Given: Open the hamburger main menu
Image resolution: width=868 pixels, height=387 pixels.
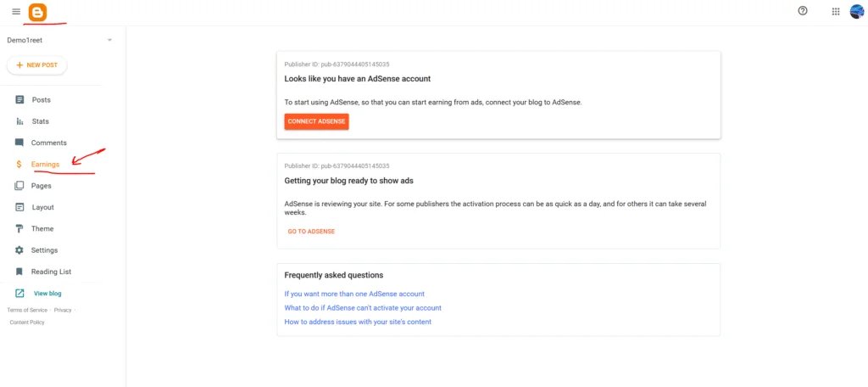Looking at the screenshot, I should pos(16,12).
